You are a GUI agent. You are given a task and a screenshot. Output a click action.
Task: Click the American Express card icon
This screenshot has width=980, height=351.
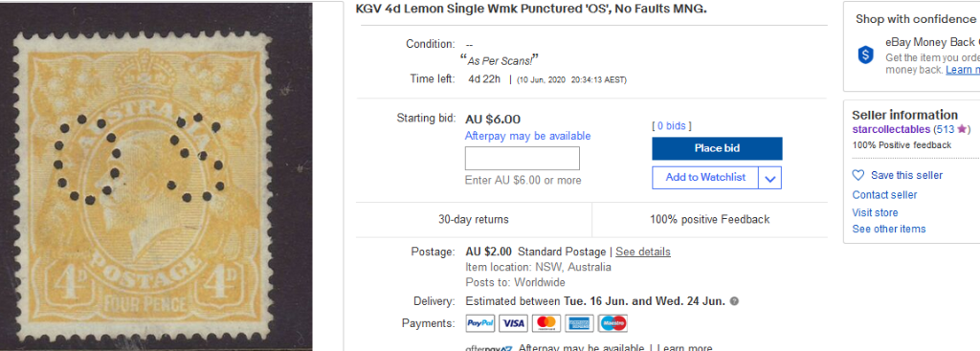579,323
